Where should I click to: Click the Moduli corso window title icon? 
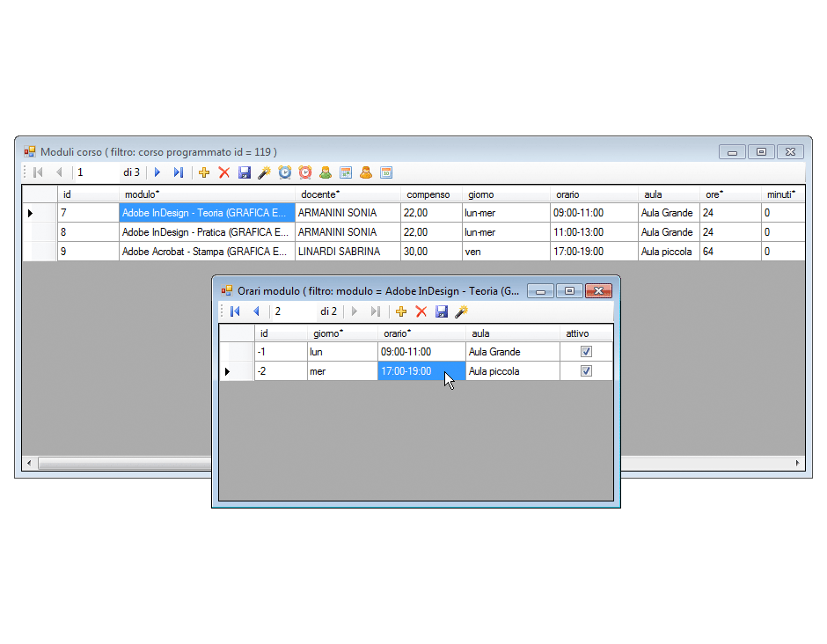coord(30,152)
